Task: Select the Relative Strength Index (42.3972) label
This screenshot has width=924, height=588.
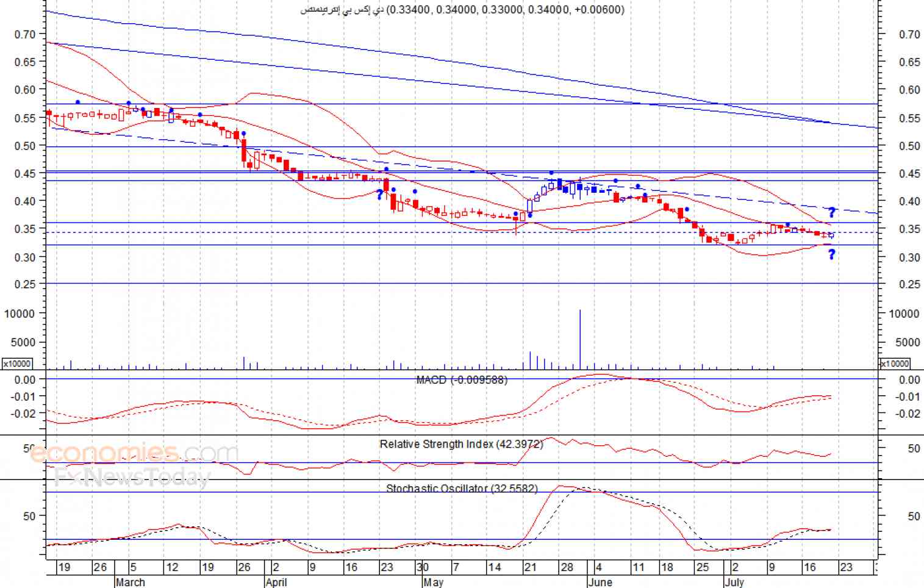Action: click(x=461, y=444)
